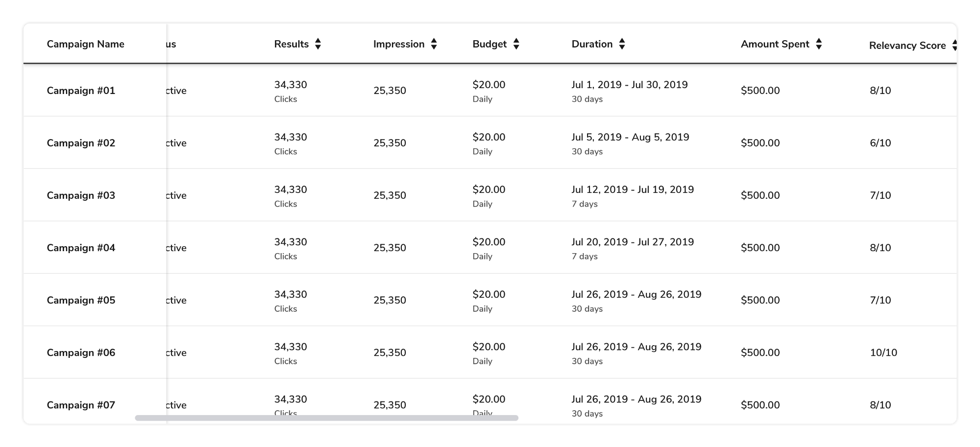980x447 pixels.
Task: Click Campaign #01 duration date range
Action: 629,85
